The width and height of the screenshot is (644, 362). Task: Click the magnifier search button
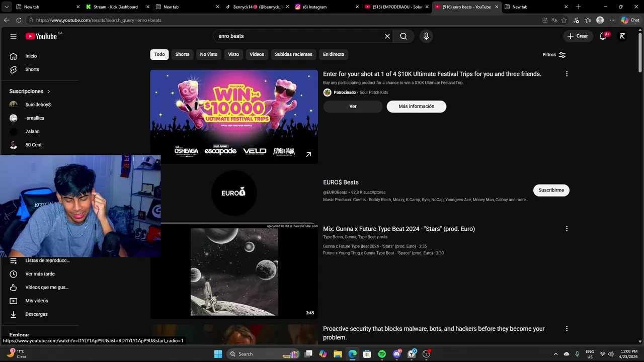(x=404, y=36)
